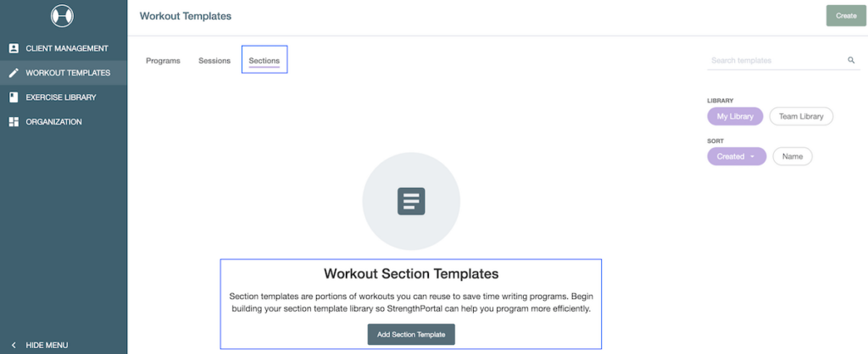868x354 pixels.
Task: Switch to the Programs tab
Action: [163, 61]
